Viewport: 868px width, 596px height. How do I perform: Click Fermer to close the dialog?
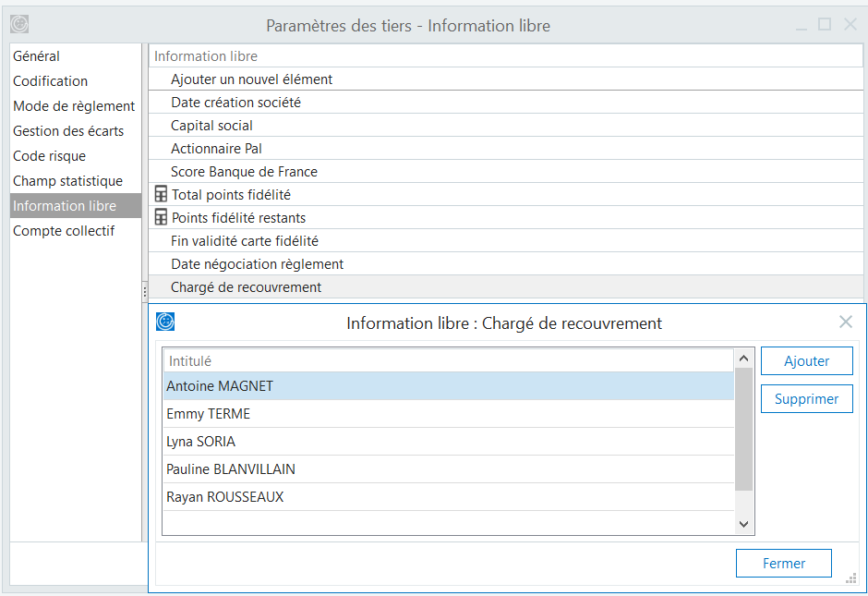[x=783, y=563]
